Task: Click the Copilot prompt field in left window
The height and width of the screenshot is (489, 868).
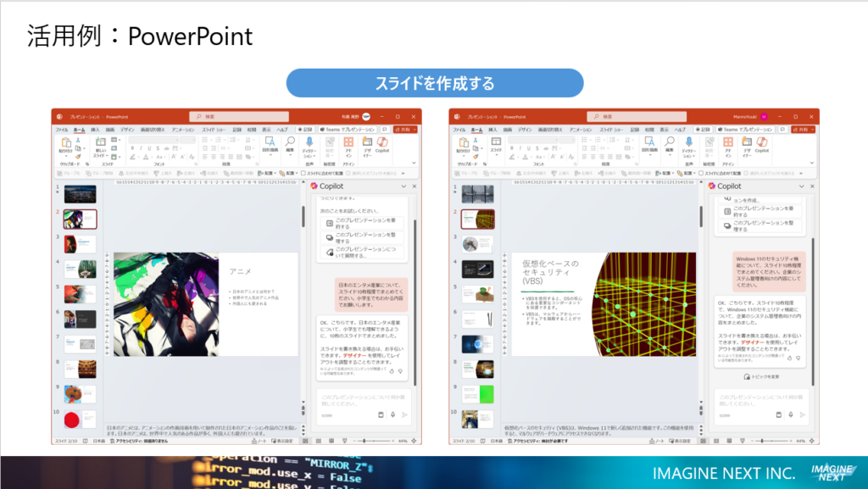Action: point(364,406)
